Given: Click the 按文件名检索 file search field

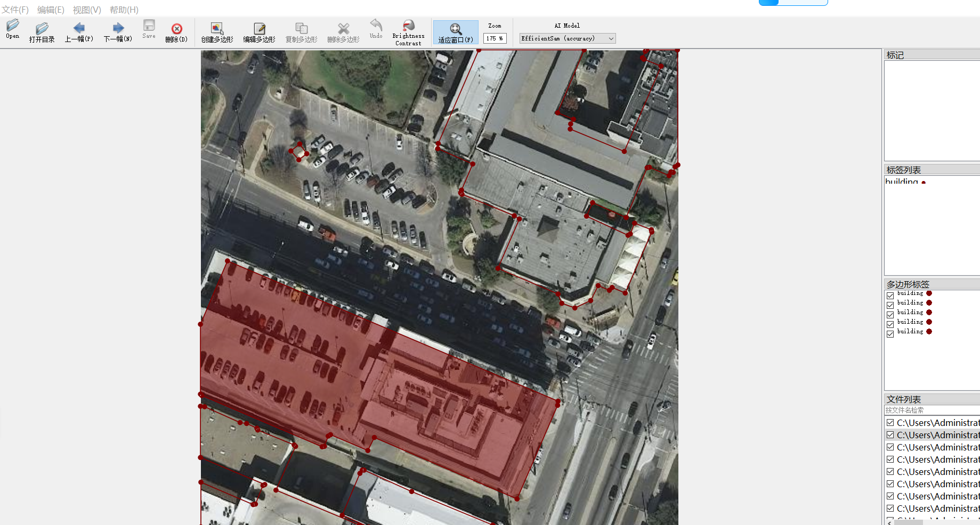Looking at the screenshot, I should 931,410.
